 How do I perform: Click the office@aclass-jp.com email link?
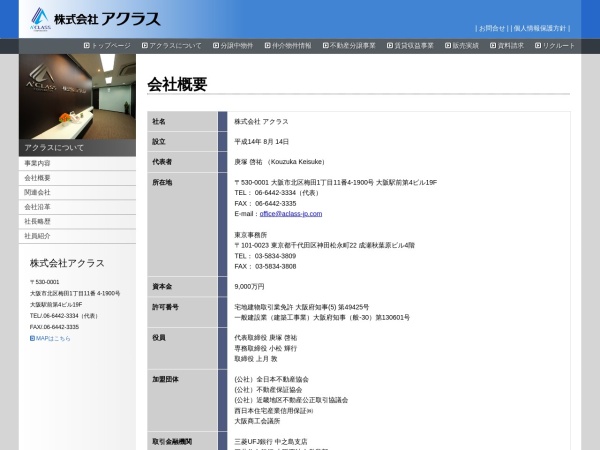click(x=291, y=214)
